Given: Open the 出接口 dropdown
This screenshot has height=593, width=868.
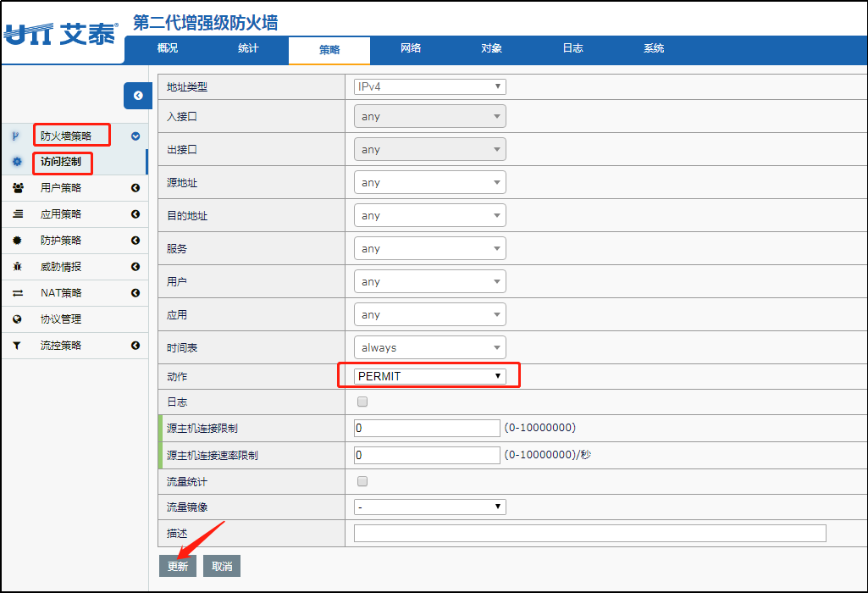Looking at the screenshot, I should [429, 149].
